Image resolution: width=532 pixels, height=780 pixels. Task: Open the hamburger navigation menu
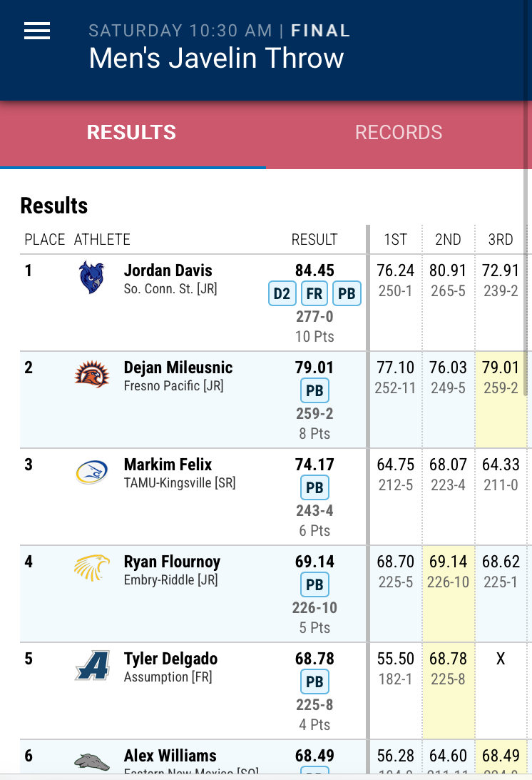click(x=36, y=31)
